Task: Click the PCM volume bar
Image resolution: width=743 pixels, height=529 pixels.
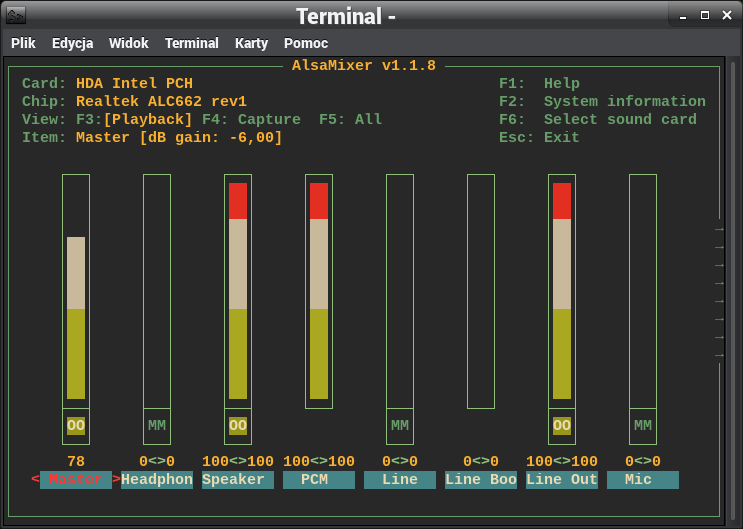Action: click(319, 291)
